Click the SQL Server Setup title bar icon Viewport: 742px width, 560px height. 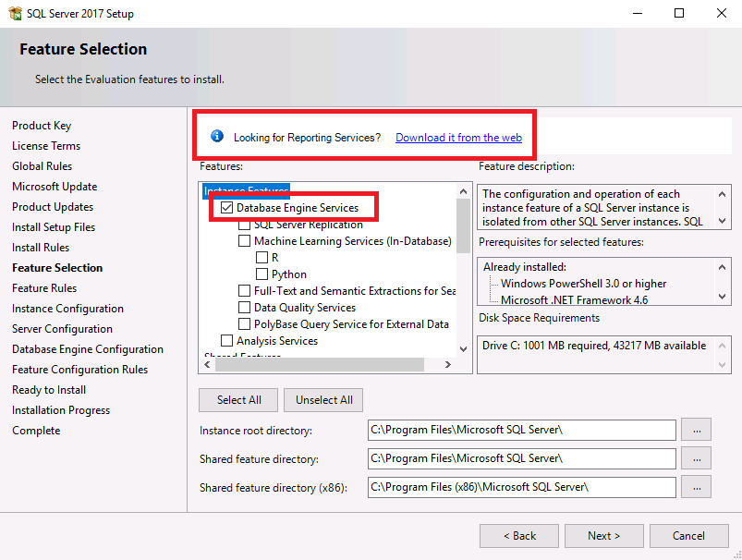(x=15, y=13)
